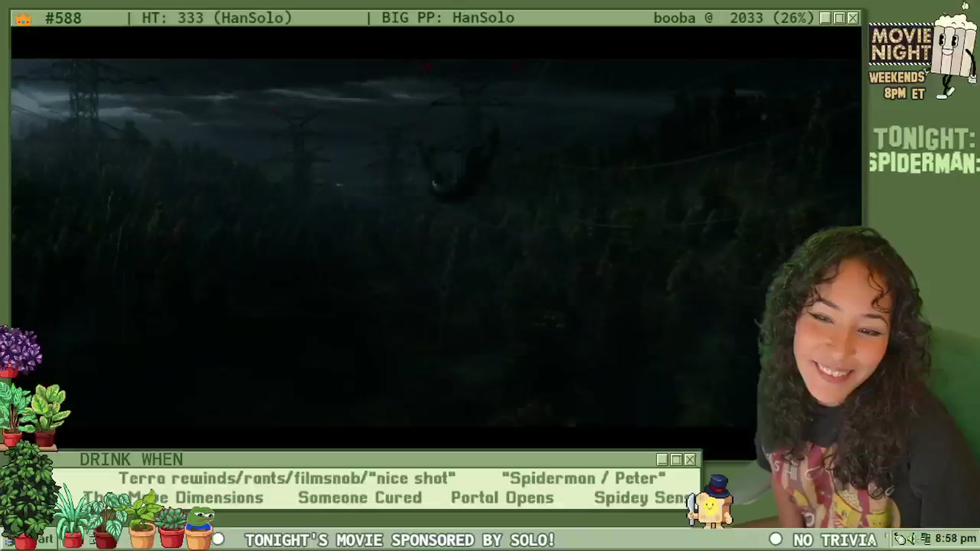The width and height of the screenshot is (980, 551).
Task: Click the "Spiderman / Peter" rule
Action: click(x=583, y=479)
